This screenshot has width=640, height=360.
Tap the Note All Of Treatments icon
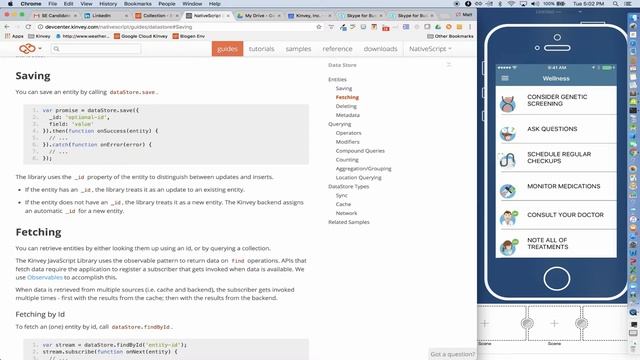pyautogui.click(x=509, y=247)
